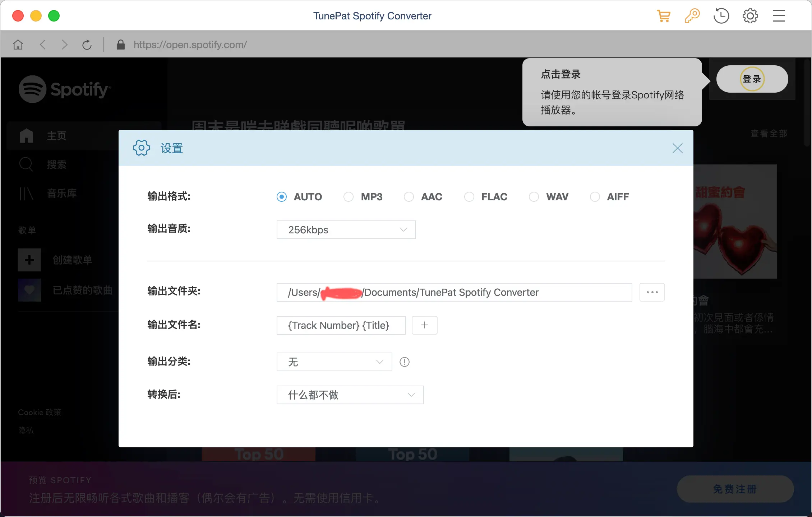The image size is (812, 517).
Task: Reload the Spotify page
Action: pos(87,45)
